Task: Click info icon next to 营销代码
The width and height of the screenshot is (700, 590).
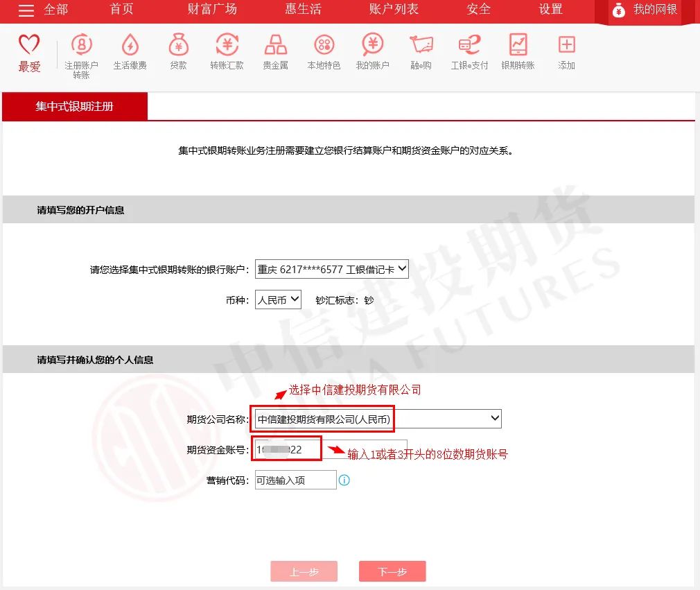Action: 344,480
